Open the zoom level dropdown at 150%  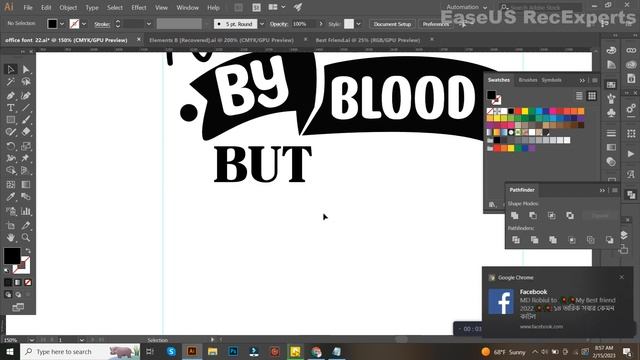(x=32, y=340)
